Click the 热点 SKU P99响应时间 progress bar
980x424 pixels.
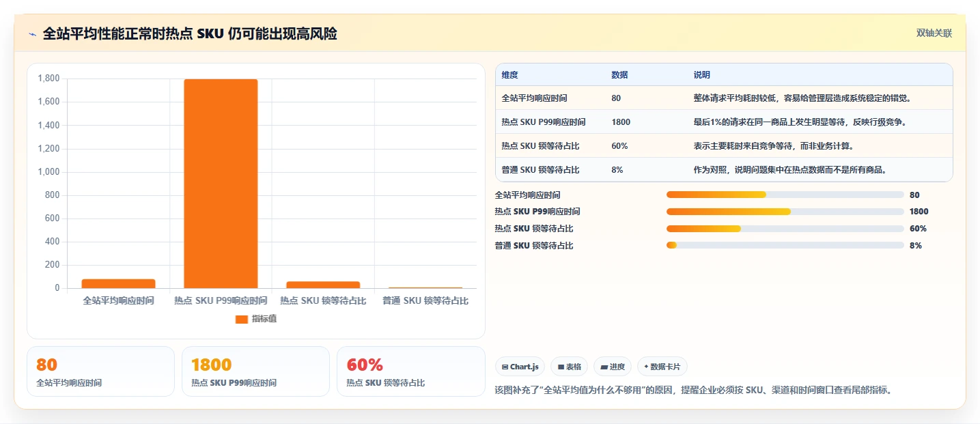785,212
